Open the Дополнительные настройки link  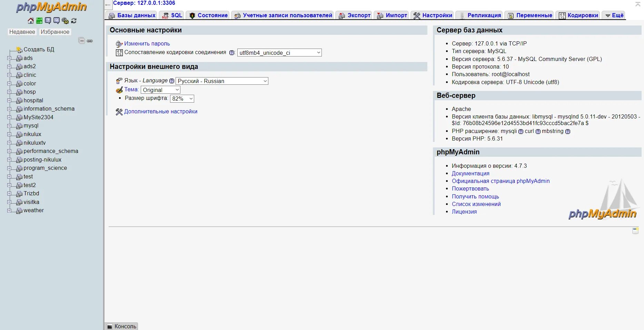pyautogui.click(x=161, y=112)
